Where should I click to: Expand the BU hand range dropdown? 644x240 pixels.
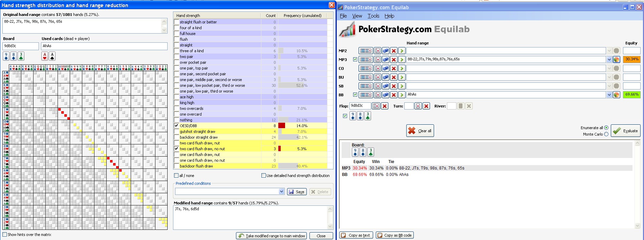coord(609,77)
